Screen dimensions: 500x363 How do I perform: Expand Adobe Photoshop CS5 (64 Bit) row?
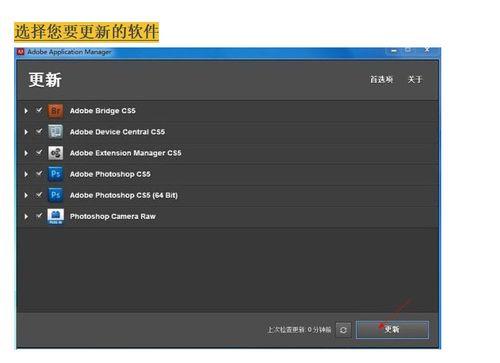pyautogui.click(x=26, y=195)
